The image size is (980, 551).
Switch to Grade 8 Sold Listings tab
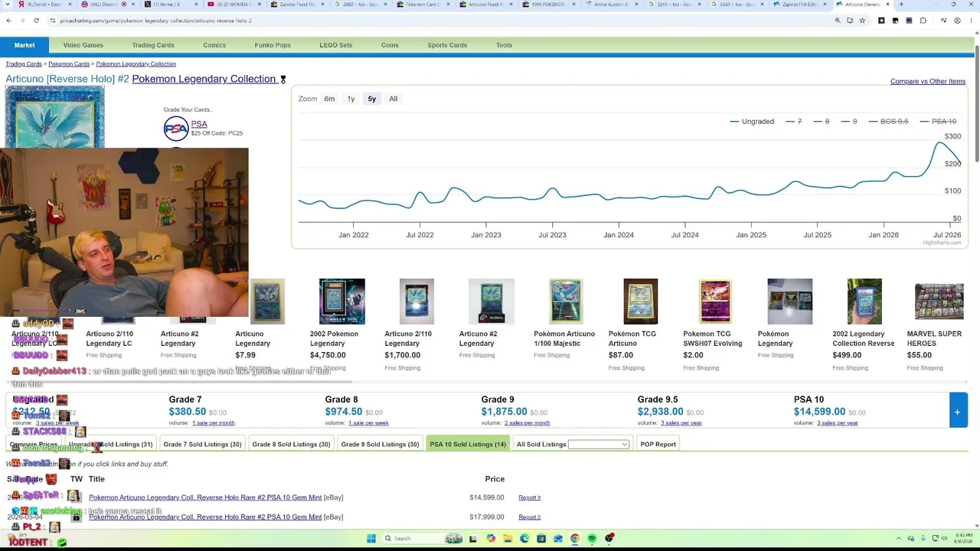[291, 445]
